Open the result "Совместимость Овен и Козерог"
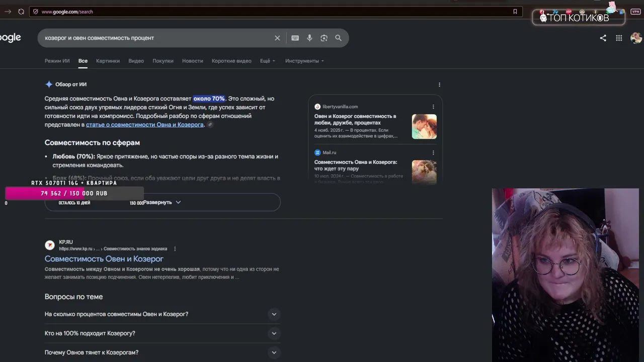 [x=104, y=259]
